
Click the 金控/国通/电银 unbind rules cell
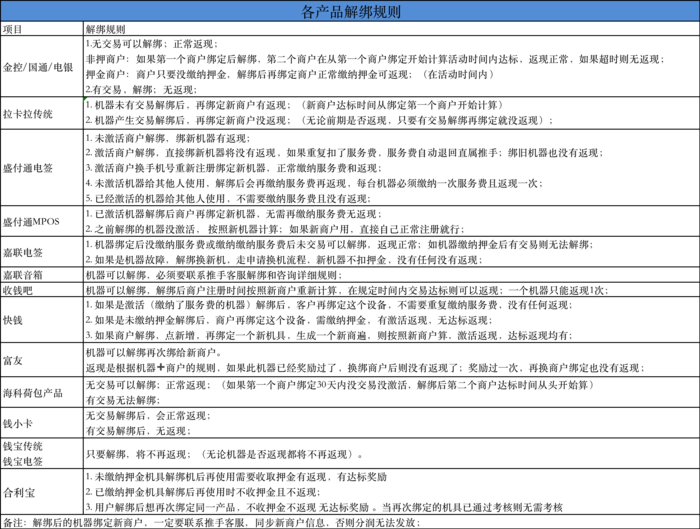tap(391, 67)
